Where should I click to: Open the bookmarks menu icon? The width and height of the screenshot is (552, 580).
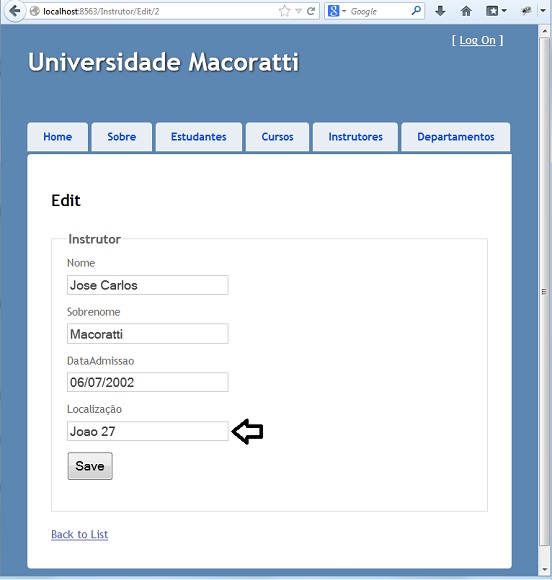[x=496, y=11]
